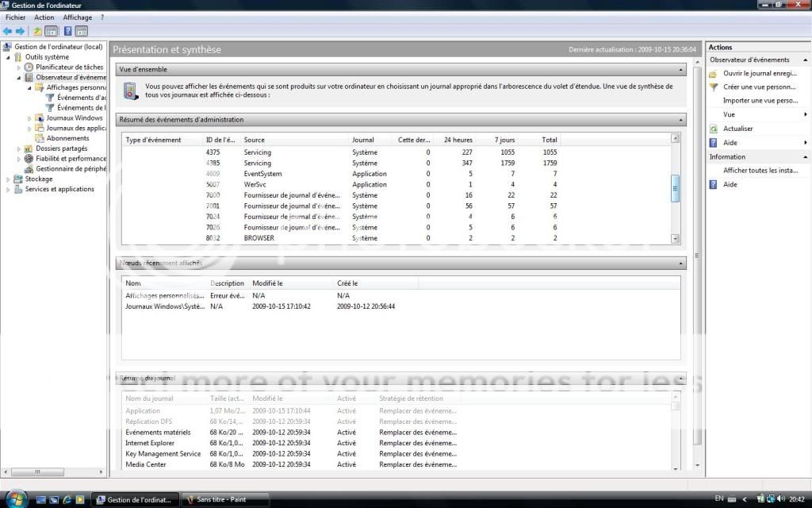Select the Key Management Service journal row
Screen dimensions: 812x508
(x=396, y=454)
